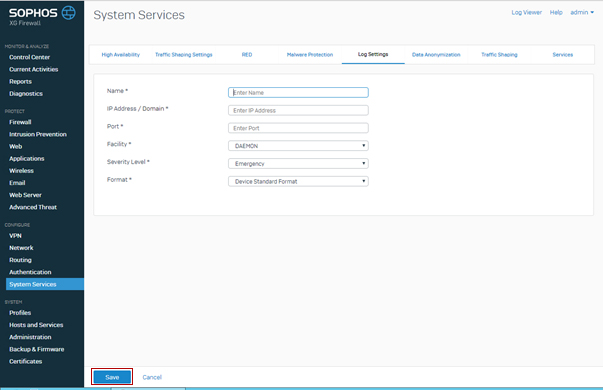The width and height of the screenshot is (603, 390).
Task: Focus the Enter Port field
Action: (x=298, y=128)
